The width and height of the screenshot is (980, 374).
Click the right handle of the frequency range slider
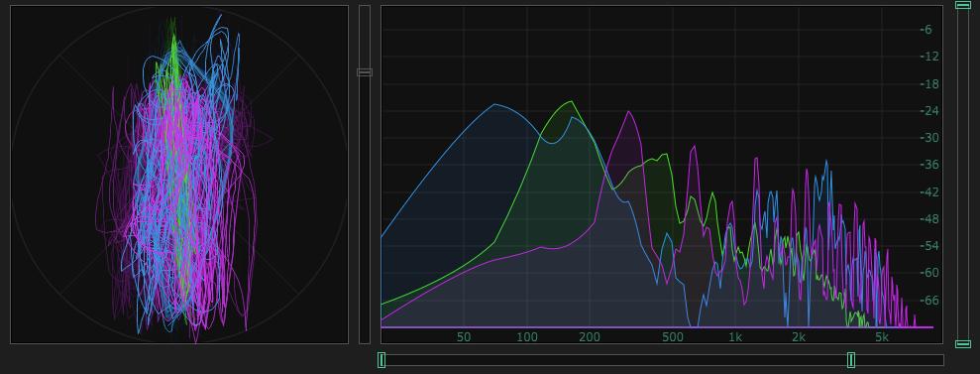[x=850, y=360]
